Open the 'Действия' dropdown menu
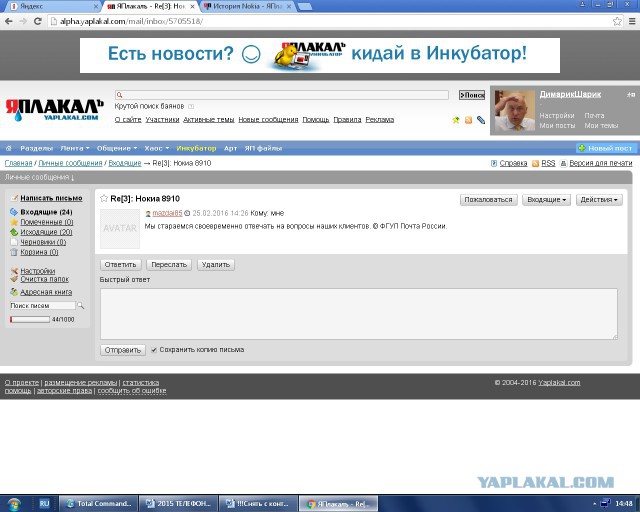Viewport: 640px width, 512px height. tap(600, 200)
